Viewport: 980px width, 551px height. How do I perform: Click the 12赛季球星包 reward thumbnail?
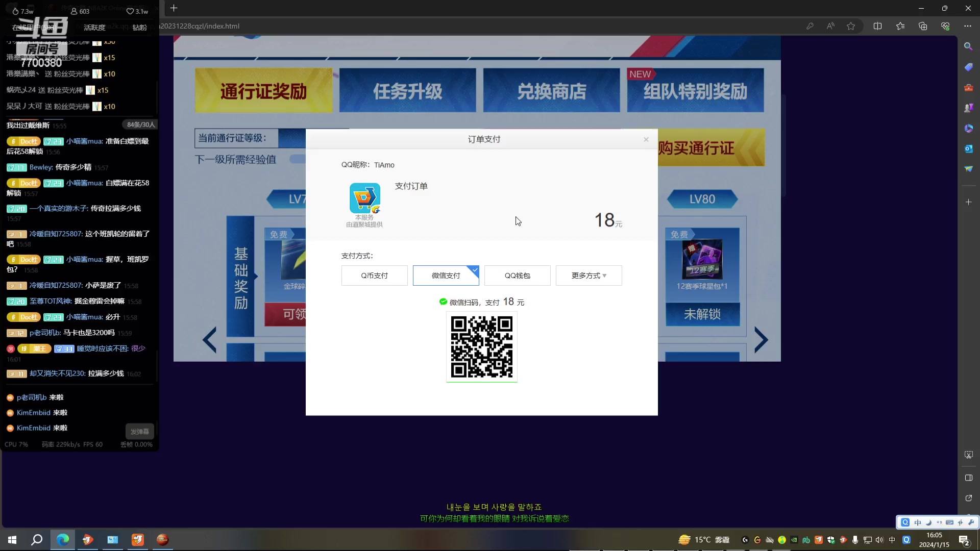click(702, 259)
